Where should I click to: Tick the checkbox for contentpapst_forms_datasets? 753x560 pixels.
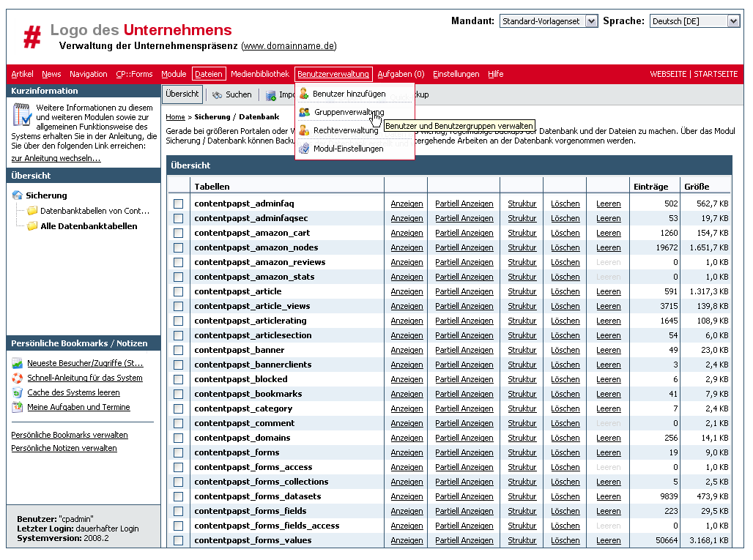179,496
